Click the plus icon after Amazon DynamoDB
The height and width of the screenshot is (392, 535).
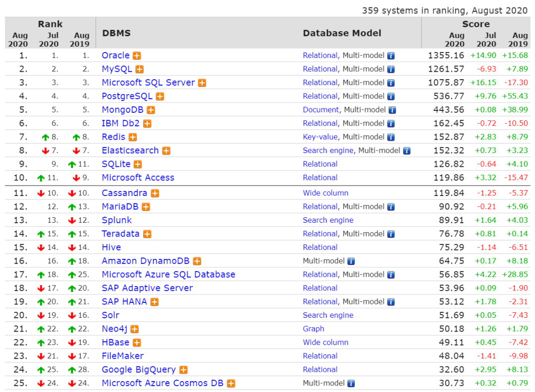point(197,261)
